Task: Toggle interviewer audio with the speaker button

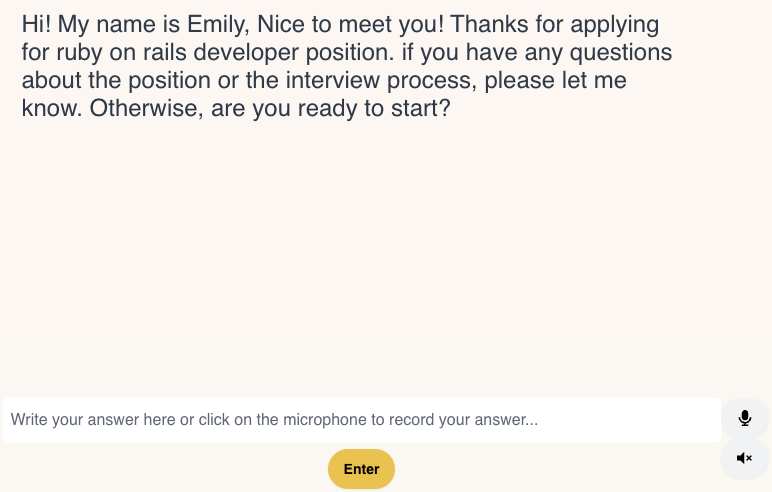Action: [745, 458]
